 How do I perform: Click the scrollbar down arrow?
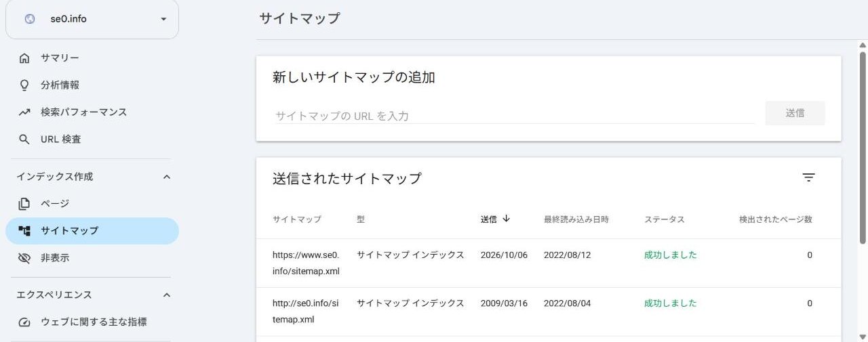(863, 337)
